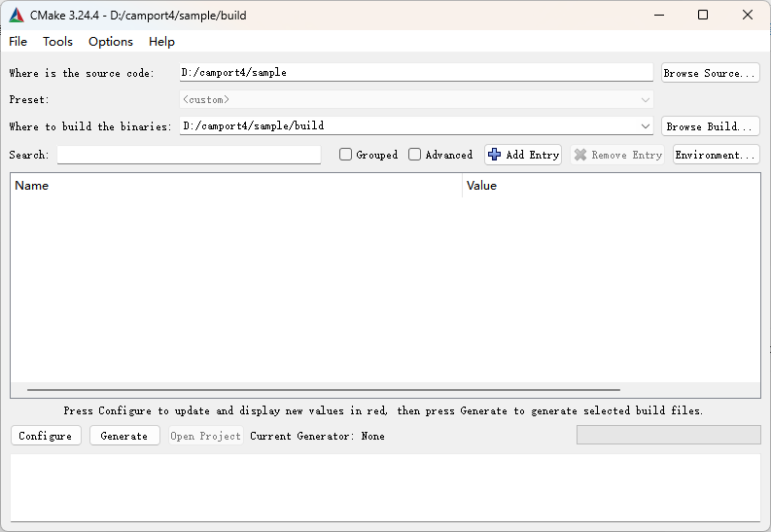Minimize the CMake window
This screenshot has width=771, height=532.
coord(659,15)
